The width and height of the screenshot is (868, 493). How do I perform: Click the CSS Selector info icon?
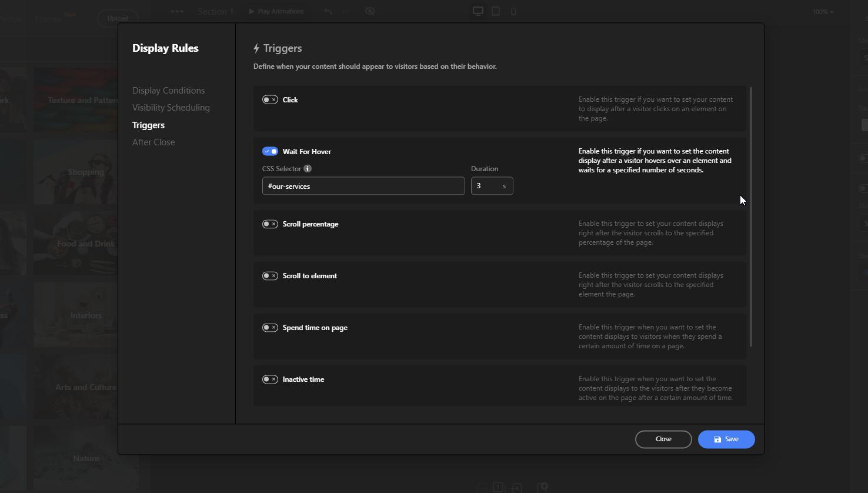308,169
